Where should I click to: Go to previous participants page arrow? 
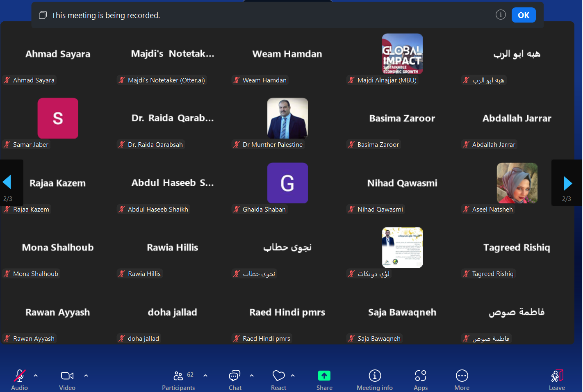(7, 182)
